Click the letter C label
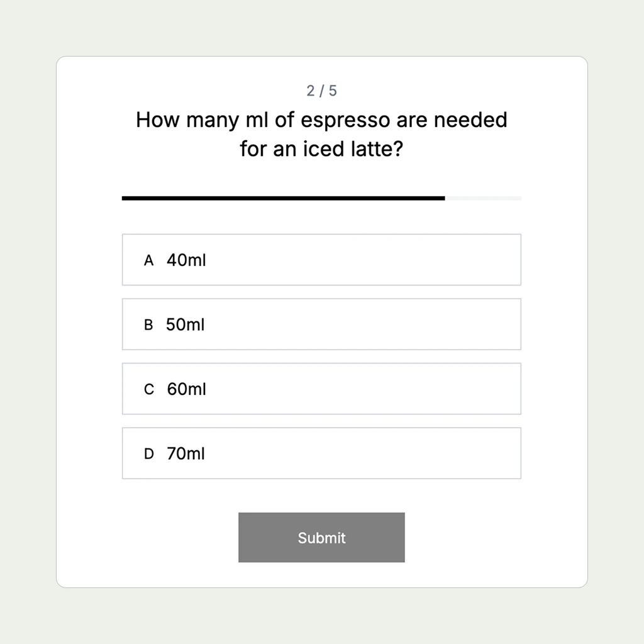This screenshot has width=644, height=644. (x=148, y=389)
